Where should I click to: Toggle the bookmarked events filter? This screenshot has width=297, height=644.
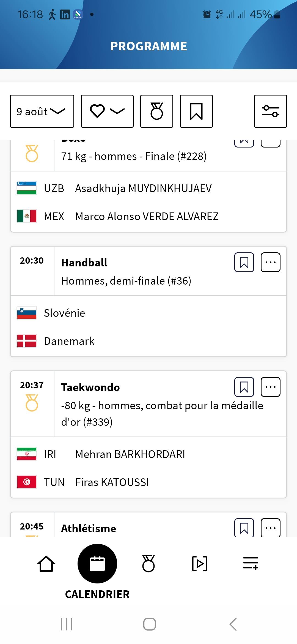(x=196, y=111)
